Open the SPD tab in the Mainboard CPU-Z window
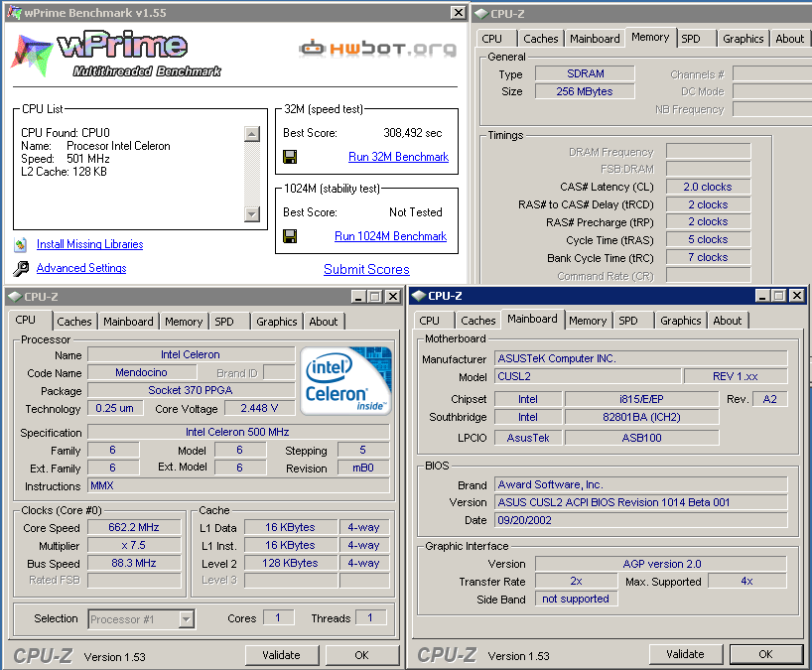The image size is (812, 670). (628, 321)
